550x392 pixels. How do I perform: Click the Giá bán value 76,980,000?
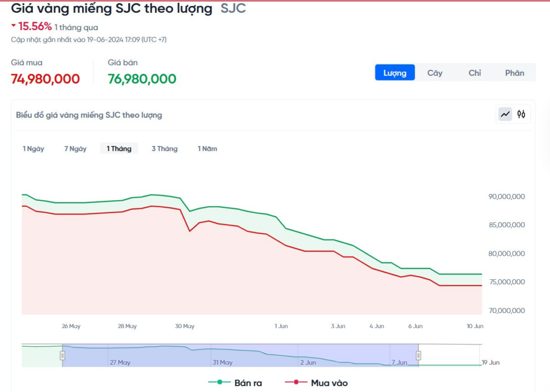(142, 79)
